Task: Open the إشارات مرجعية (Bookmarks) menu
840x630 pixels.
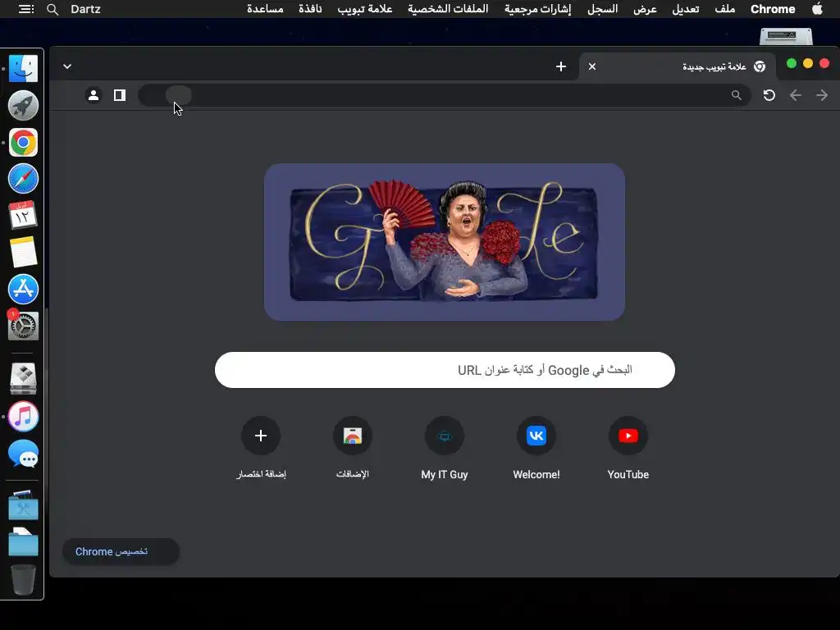Action: point(538,9)
